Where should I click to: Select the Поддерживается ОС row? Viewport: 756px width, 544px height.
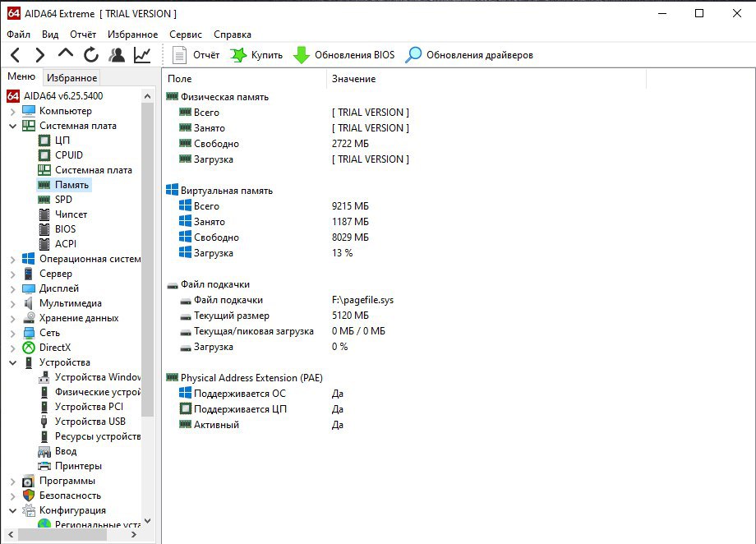pyautogui.click(x=260, y=394)
